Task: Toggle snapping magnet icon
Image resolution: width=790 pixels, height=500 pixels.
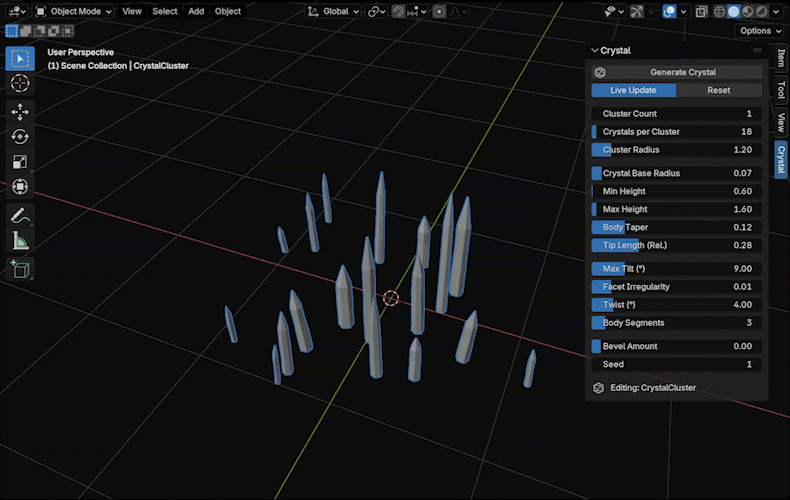Action: point(398,11)
